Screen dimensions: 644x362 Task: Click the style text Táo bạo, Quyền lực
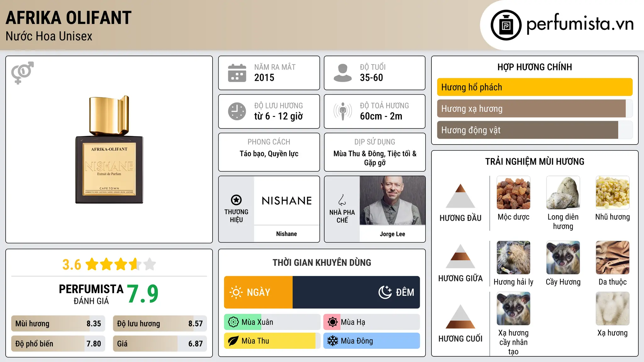[269, 154]
